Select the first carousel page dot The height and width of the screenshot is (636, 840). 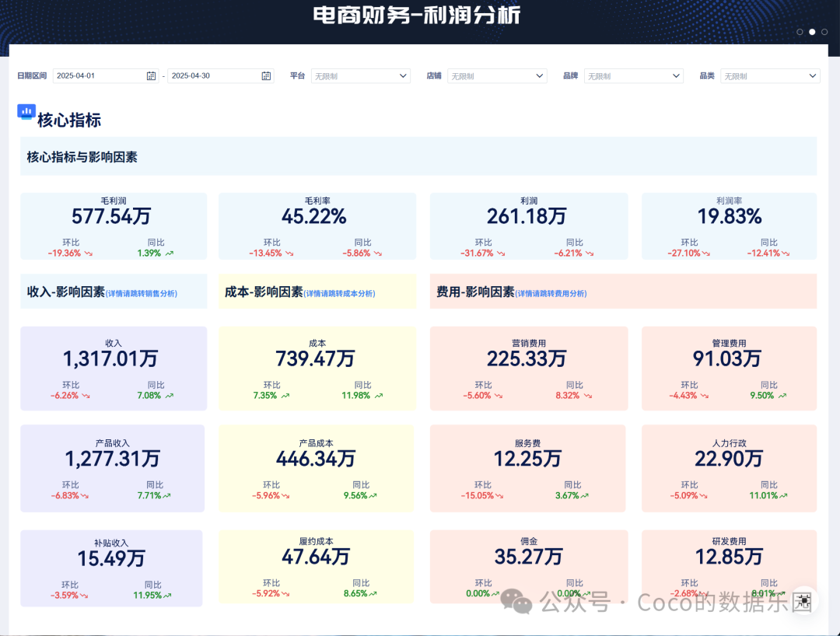[x=800, y=32]
